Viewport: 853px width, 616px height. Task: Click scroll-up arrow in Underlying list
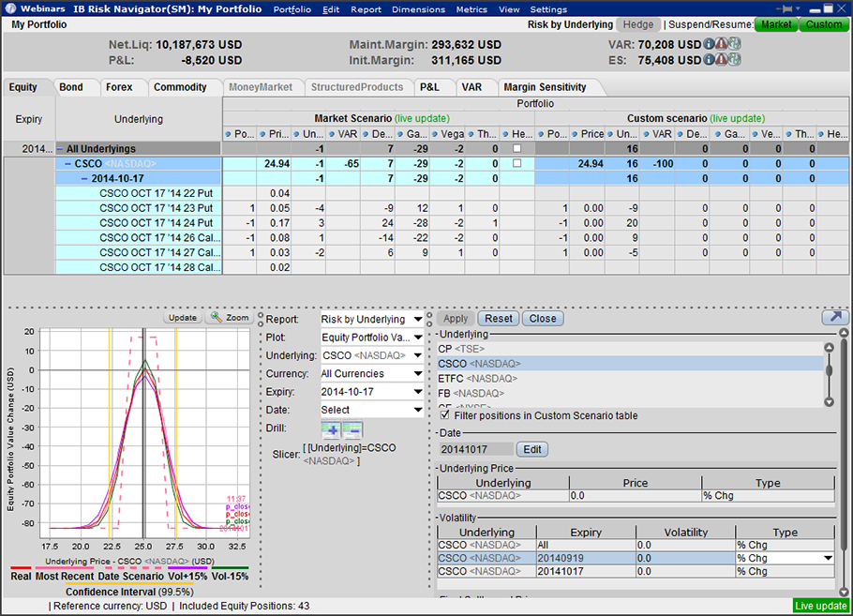[x=829, y=347]
